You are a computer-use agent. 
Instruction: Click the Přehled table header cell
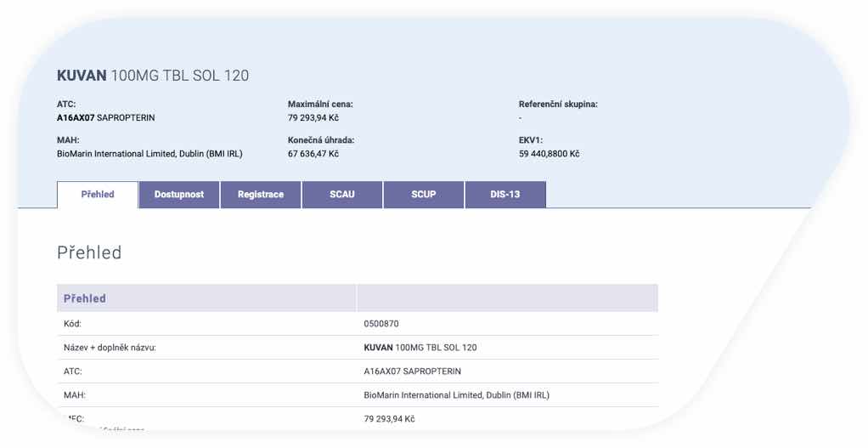pyautogui.click(x=206, y=298)
